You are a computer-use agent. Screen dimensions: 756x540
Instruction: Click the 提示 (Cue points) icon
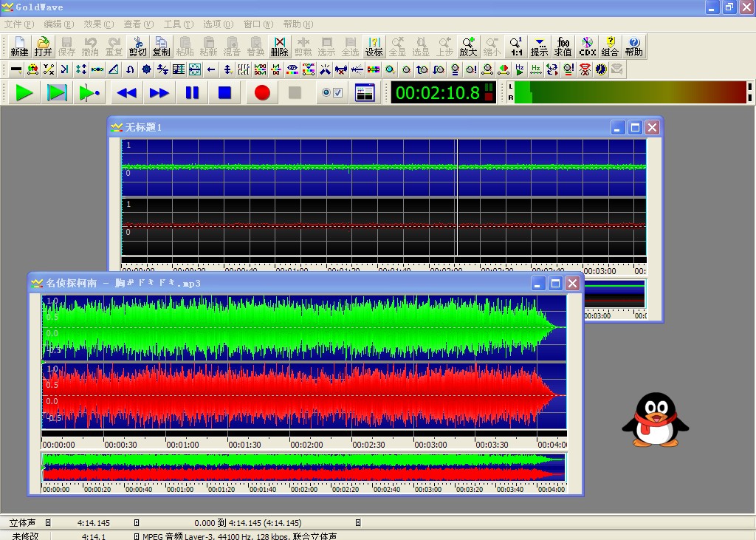point(539,47)
